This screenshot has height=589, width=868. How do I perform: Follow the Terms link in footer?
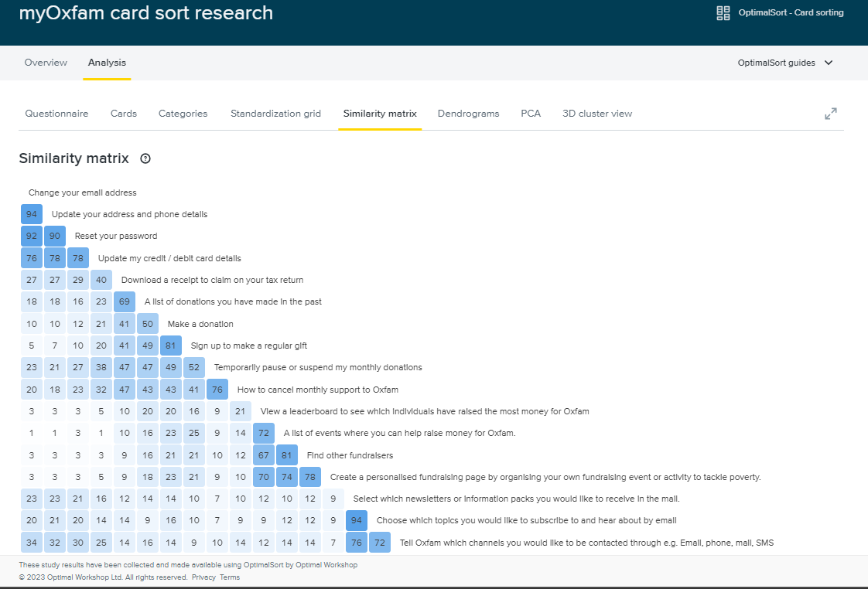pyautogui.click(x=230, y=577)
